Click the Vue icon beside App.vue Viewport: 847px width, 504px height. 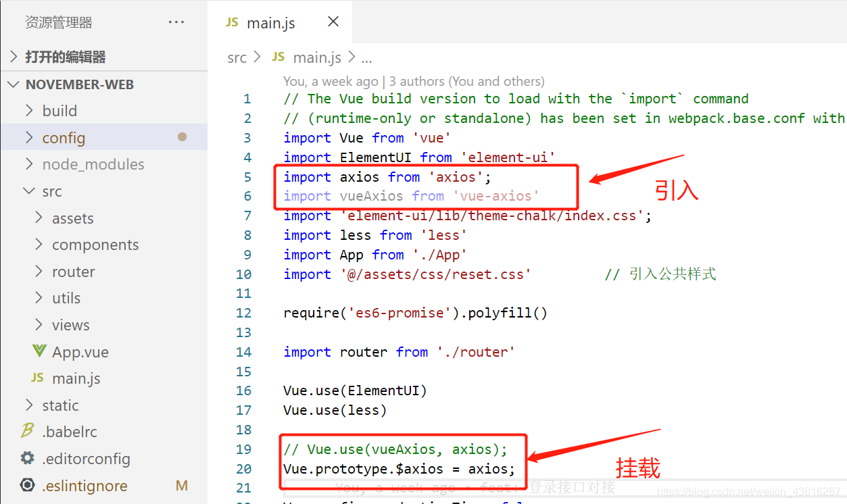[39, 351]
